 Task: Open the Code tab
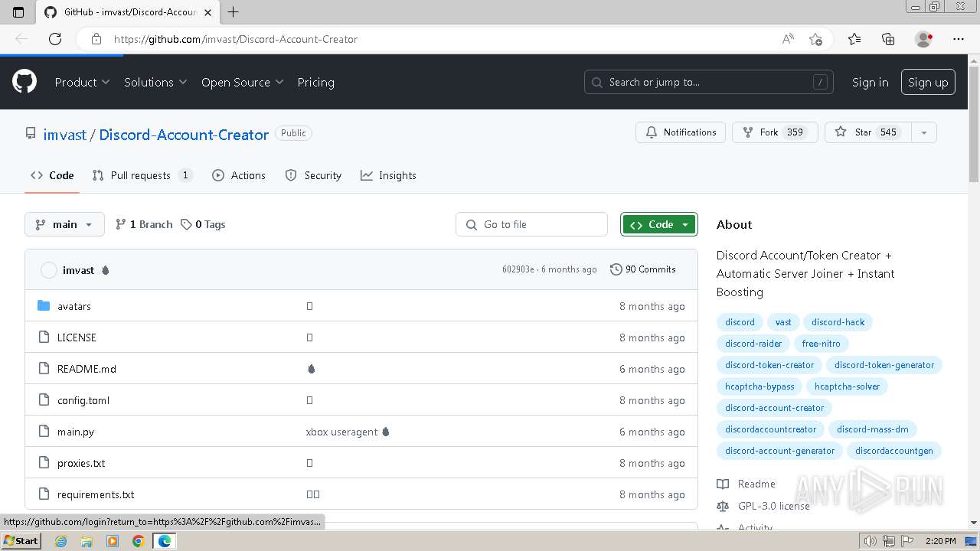coord(52,175)
